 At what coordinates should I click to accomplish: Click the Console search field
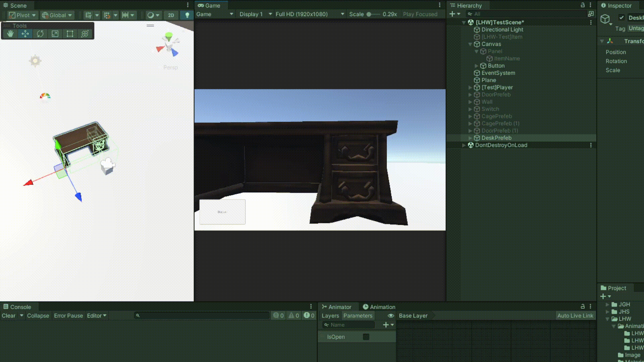[203, 316]
